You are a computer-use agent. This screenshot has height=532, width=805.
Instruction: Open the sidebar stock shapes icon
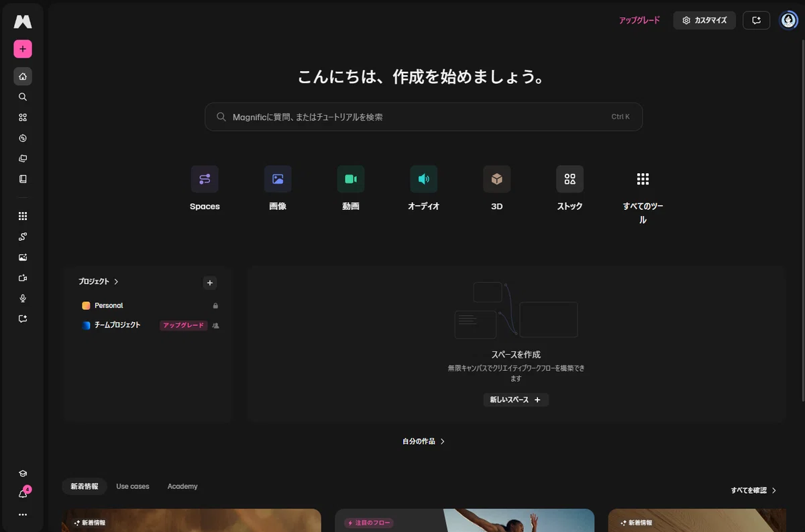click(x=23, y=117)
